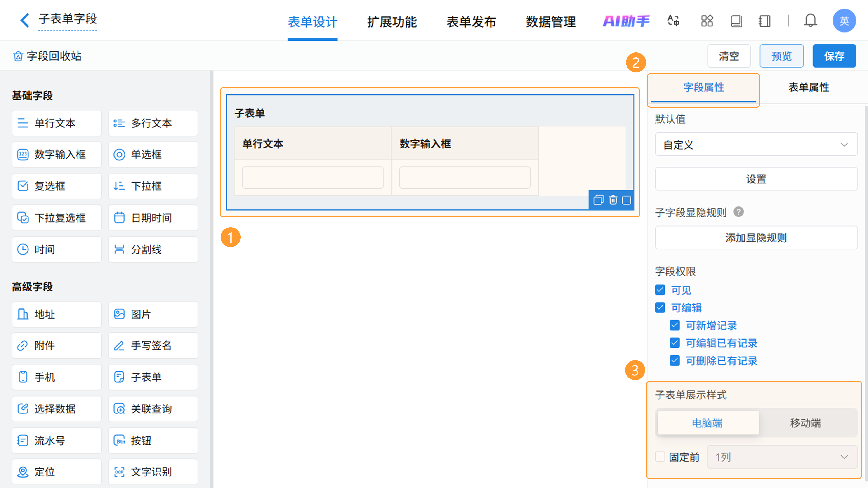Screen dimensions: 868x488
Task: Copy the sub-form field with duplicate icon
Action: (x=598, y=200)
